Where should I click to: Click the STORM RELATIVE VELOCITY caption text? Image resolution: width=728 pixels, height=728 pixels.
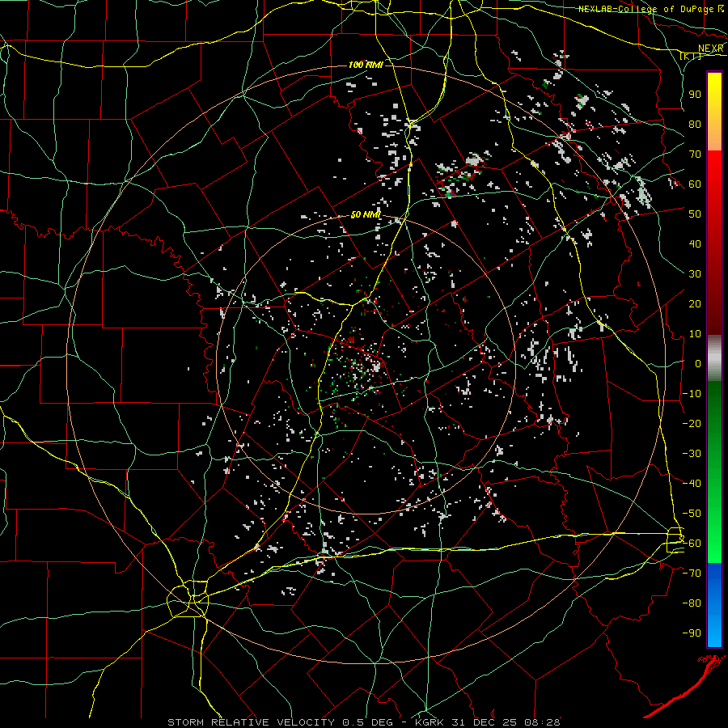[x=251, y=722]
